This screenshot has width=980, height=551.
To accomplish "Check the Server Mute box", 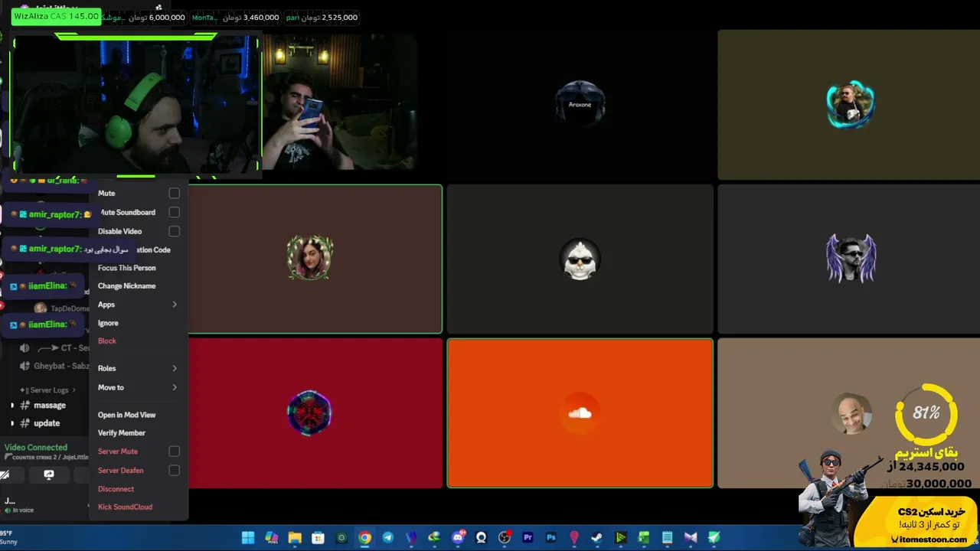I will click(175, 452).
